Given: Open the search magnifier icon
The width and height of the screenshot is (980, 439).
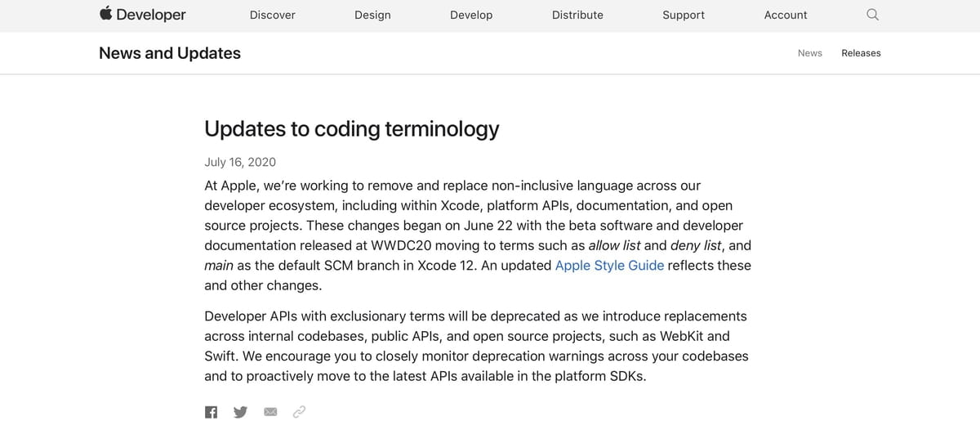Looking at the screenshot, I should tap(872, 15).
